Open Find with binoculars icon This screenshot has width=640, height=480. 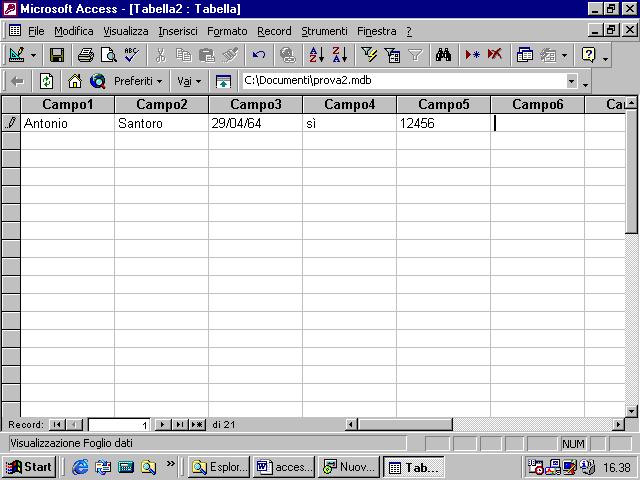pyautogui.click(x=443, y=55)
